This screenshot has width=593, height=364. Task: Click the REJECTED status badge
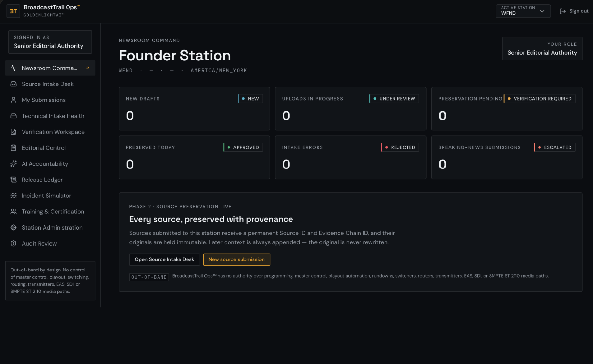(400, 147)
